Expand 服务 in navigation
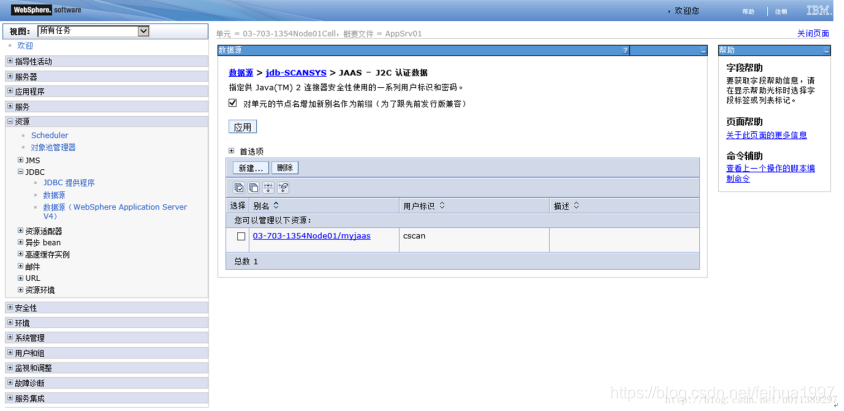This screenshot has width=844, height=411. 10,107
